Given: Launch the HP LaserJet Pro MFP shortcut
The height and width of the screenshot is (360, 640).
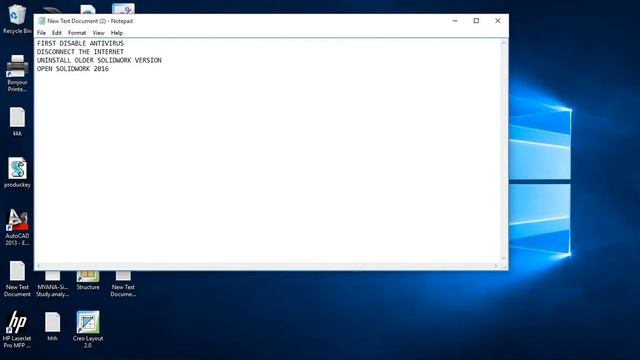Looking at the screenshot, I should pos(17,330).
